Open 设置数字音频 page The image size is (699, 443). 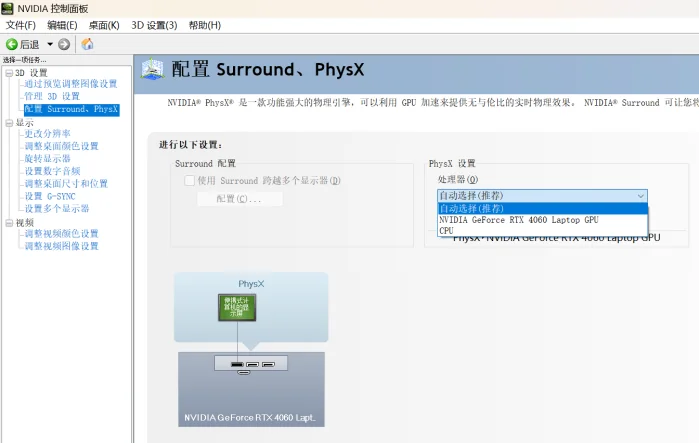[53, 171]
